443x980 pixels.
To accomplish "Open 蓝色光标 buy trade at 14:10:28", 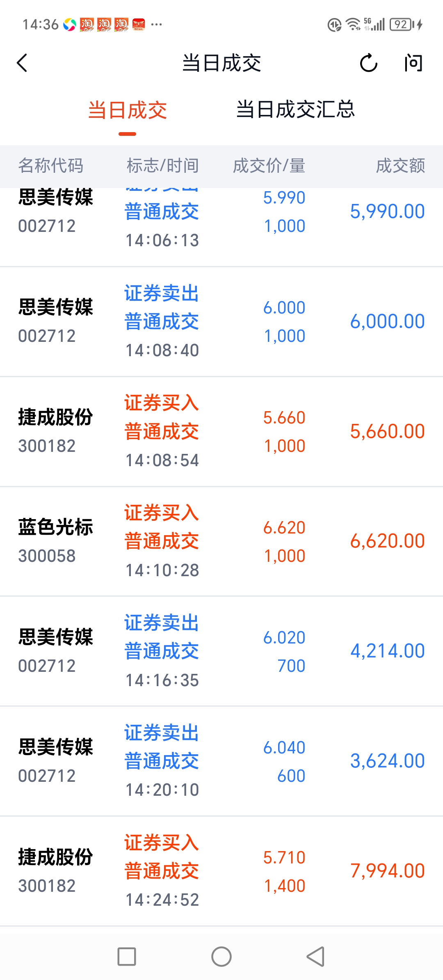I will click(221, 542).
